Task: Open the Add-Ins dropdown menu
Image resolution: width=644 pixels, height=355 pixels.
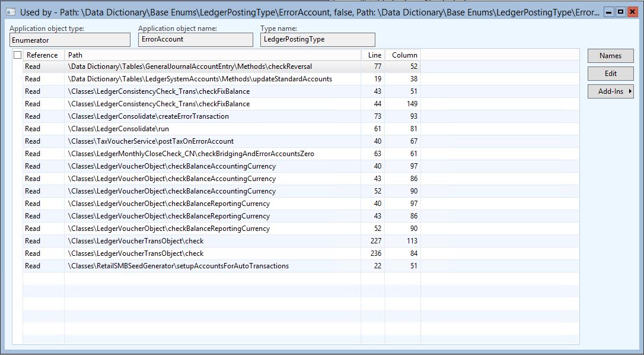Action: click(x=611, y=91)
